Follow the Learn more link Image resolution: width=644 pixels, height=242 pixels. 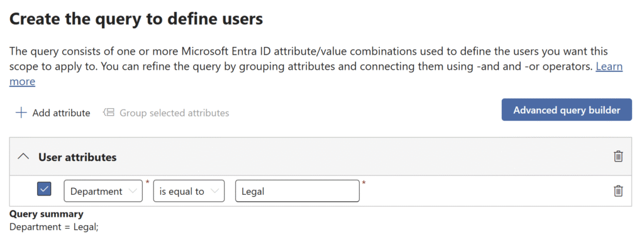point(609,67)
